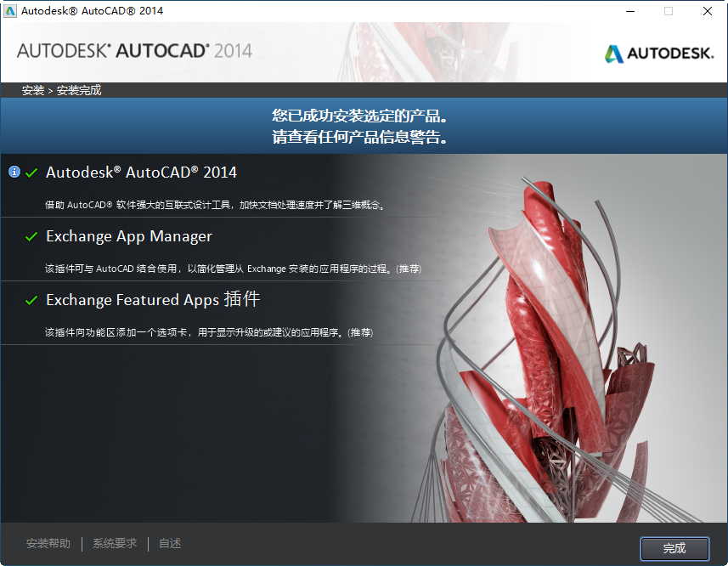Screen dimensions: 728x566
Task: Click the AUTODESK AUTOCAD 2014 header title
Action: pos(135,51)
